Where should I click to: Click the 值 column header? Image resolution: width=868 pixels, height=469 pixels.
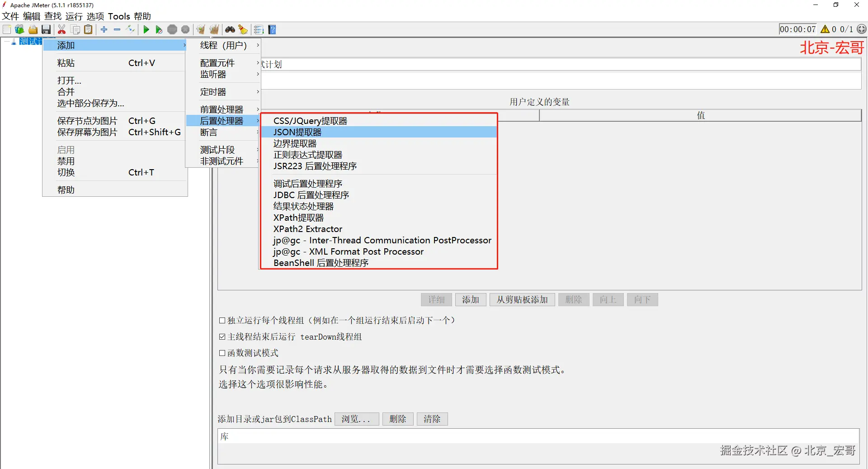click(x=700, y=115)
